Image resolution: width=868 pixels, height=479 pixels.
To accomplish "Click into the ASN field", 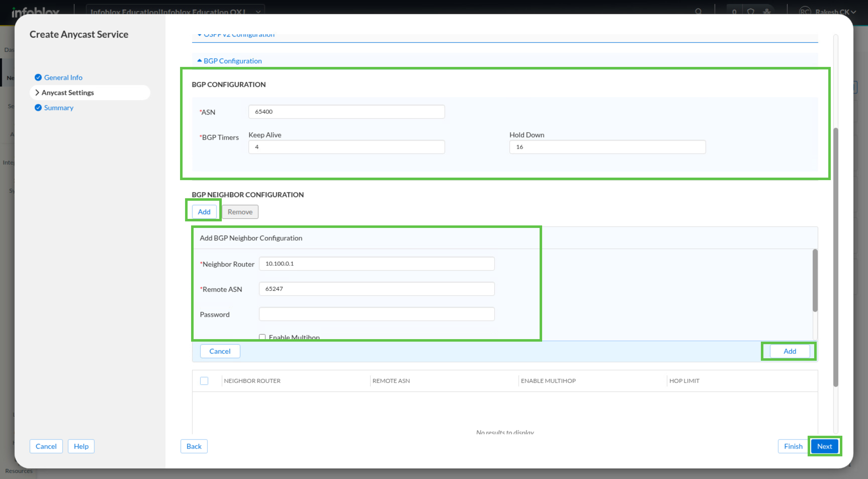I will 346,112.
